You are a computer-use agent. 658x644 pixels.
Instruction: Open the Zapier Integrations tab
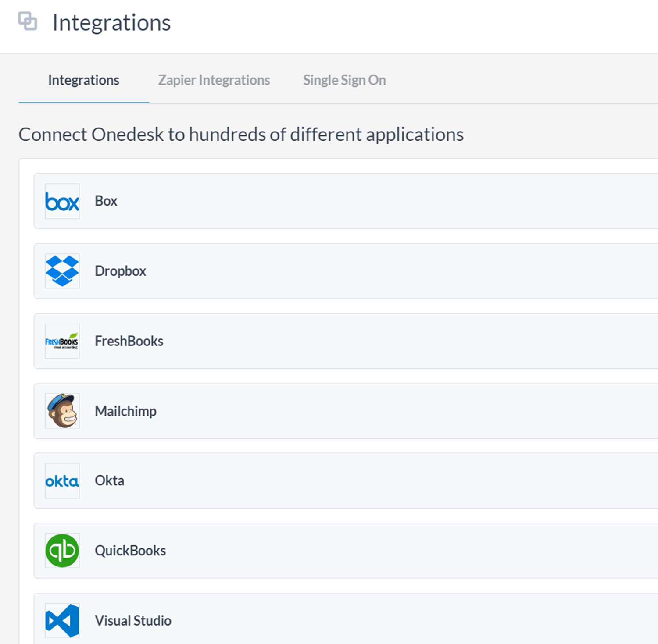(x=214, y=80)
